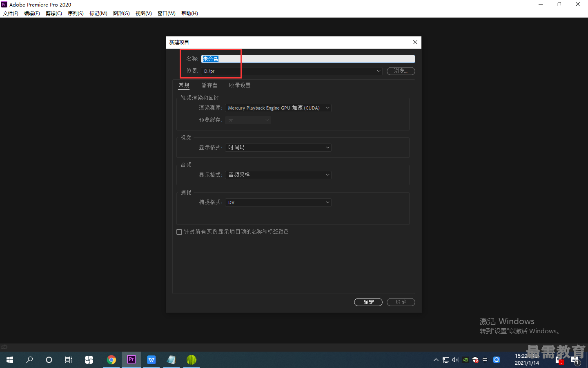Open the 帮助(H) menu

coord(189,13)
